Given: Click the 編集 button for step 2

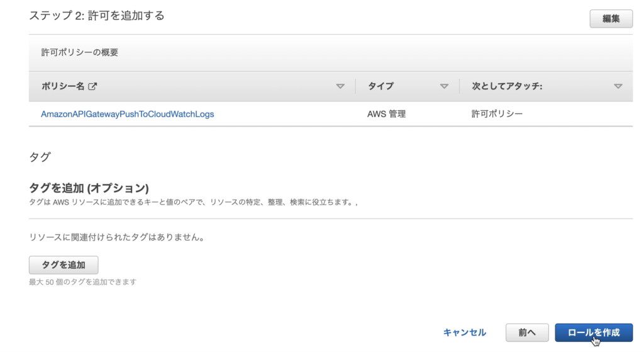Looking at the screenshot, I should [x=611, y=18].
